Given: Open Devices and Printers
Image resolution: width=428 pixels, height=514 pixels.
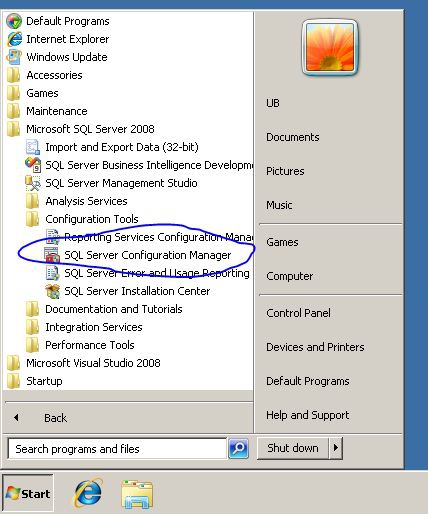Looking at the screenshot, I should 315,347.
